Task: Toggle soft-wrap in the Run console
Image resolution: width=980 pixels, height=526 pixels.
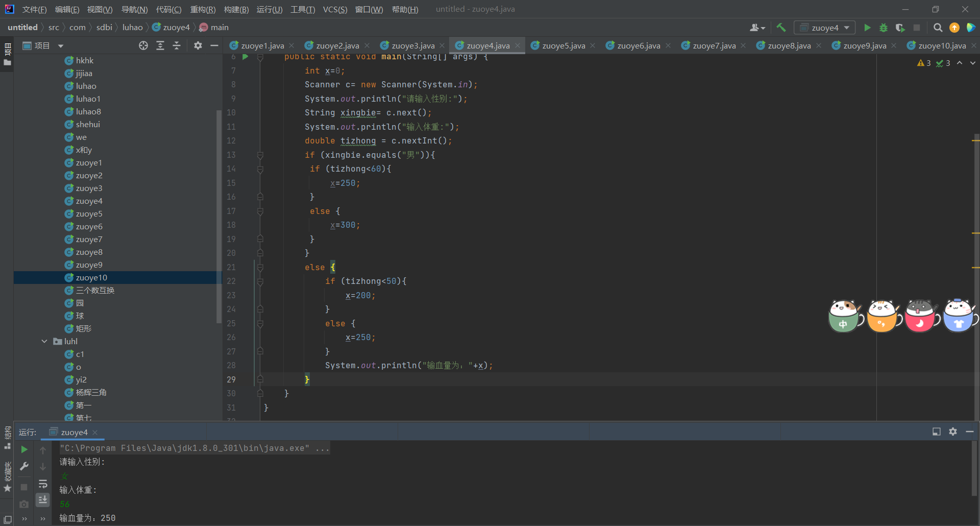Action: (x=43, y=484)
